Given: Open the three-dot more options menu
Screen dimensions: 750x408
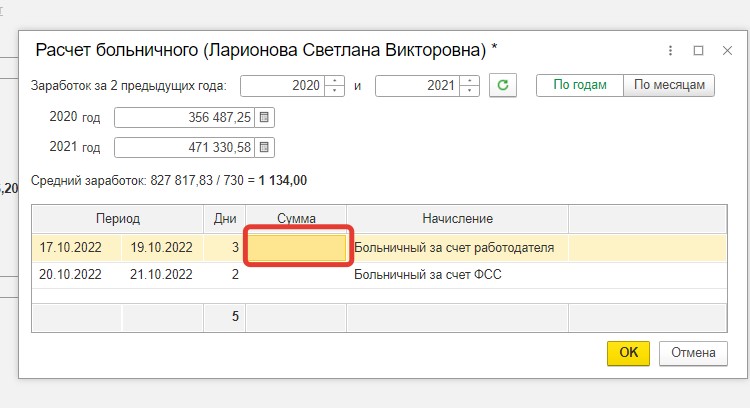Looking at the screenshot, I should pyautogui.click(x=671, y=50).
